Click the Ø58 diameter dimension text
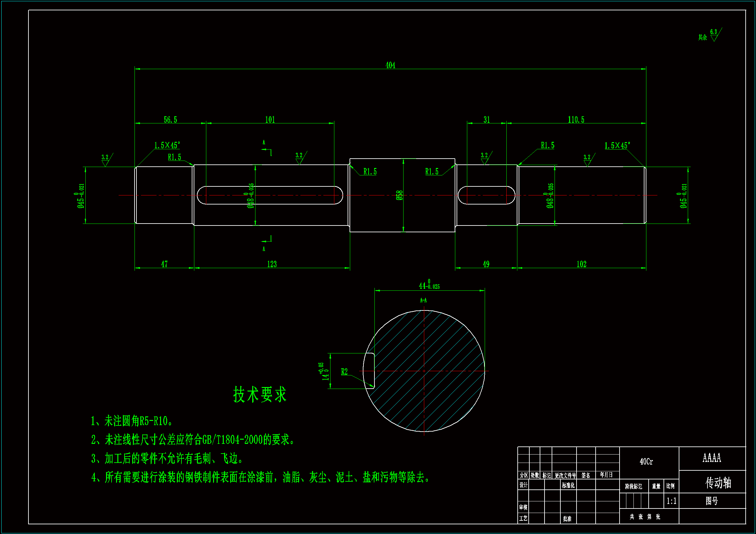This screenshot has height=534, width=756. pyautogui.click(x=399, y=195)
